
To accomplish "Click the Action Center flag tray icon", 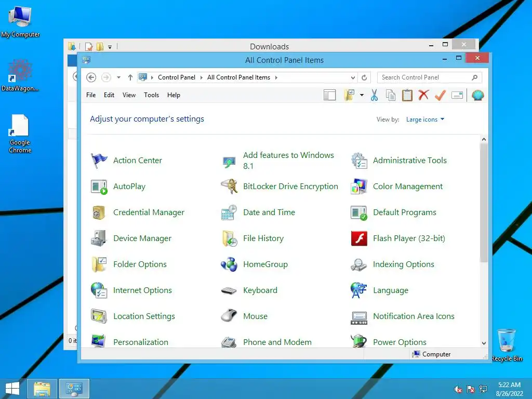I will [x=471, y=390].
